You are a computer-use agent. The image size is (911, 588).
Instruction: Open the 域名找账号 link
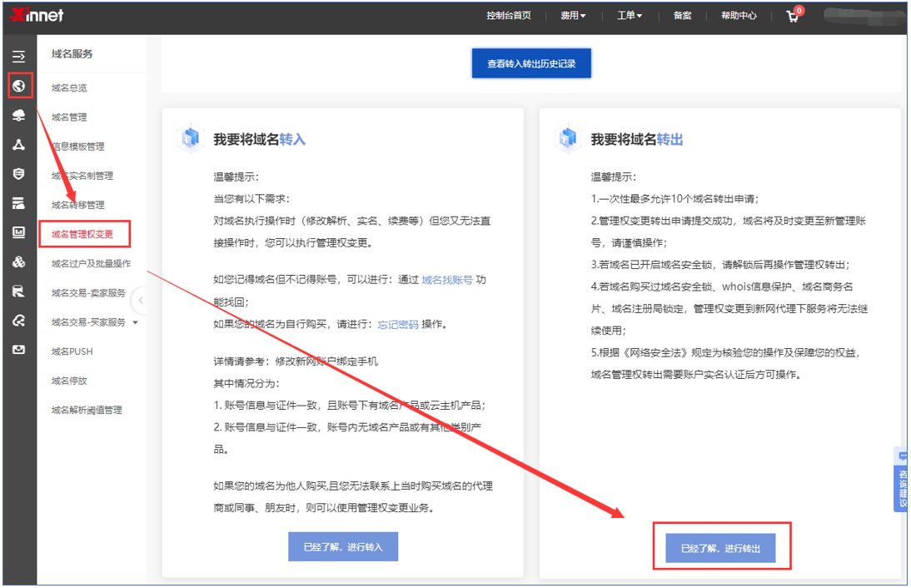pyautogui.click(x=447, y=281)
